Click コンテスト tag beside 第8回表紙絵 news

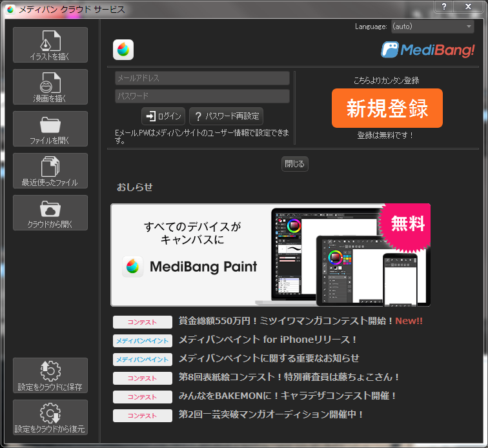pos(143,378)
